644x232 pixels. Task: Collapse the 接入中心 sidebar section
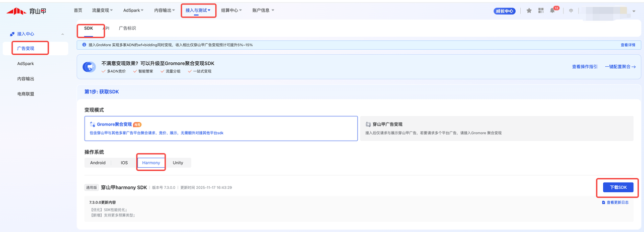click(x=62, y=34)
